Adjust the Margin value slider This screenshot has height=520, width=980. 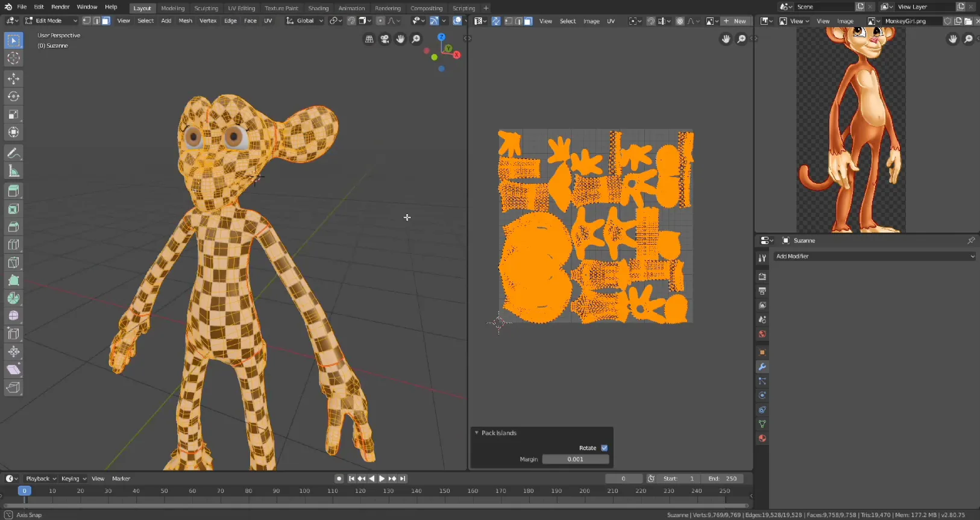click(576, 459)
